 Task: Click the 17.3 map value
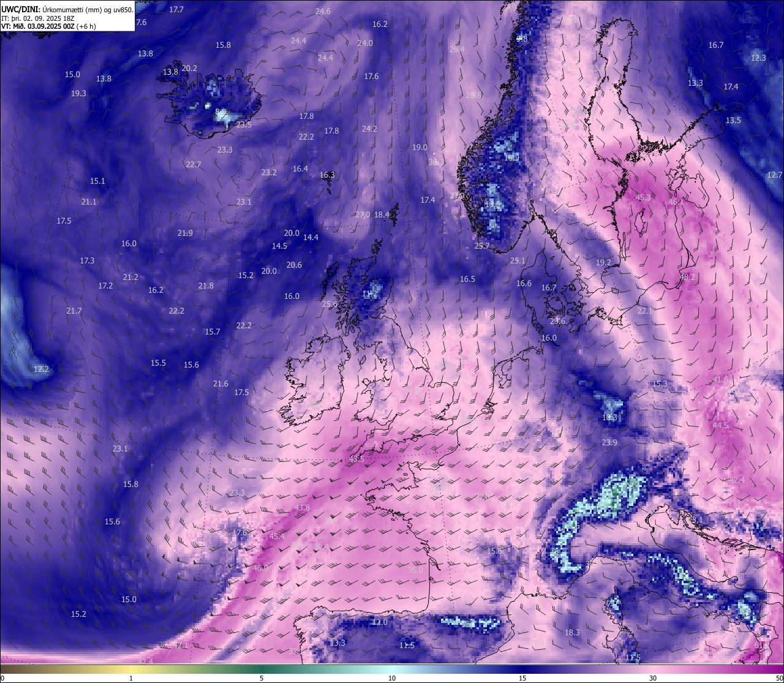click(87, 260)
